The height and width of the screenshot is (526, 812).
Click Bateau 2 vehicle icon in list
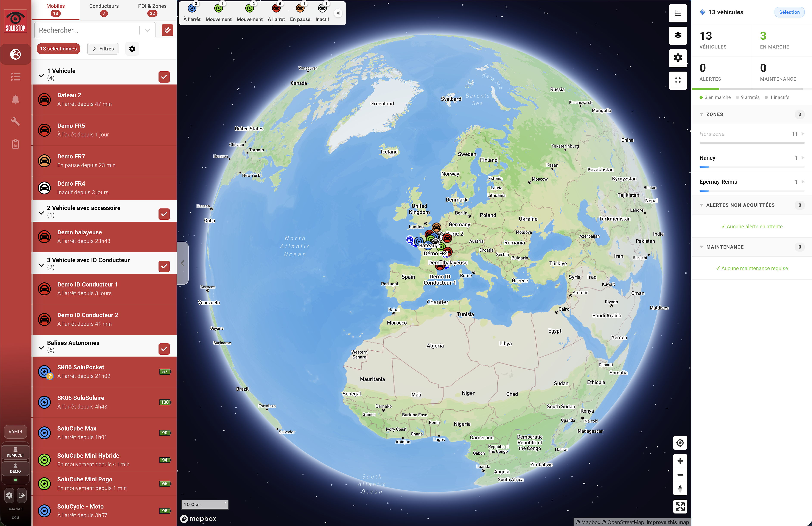44,99
